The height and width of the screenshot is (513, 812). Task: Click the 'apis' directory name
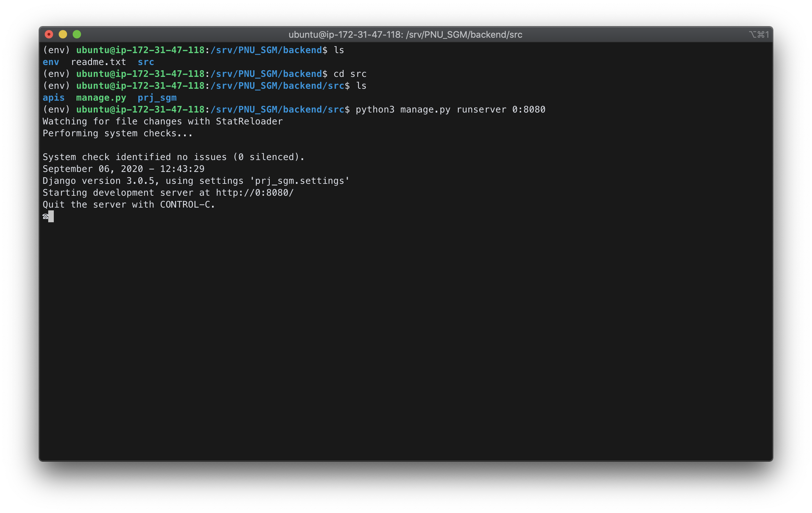[53, 97]
